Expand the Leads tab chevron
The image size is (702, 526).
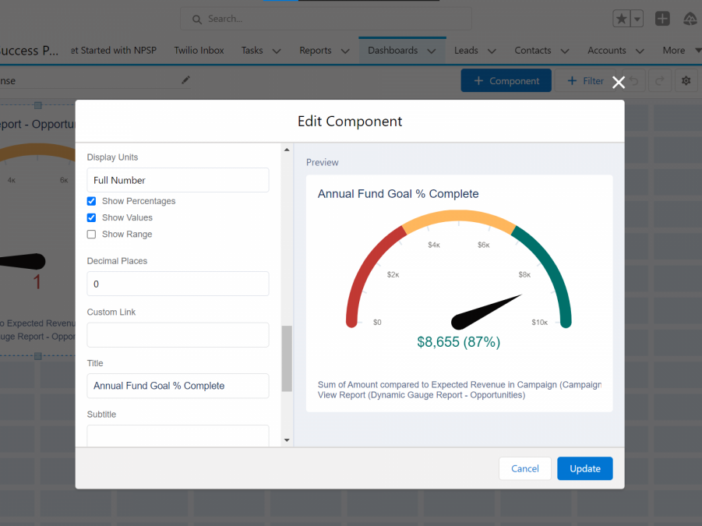coord(492,51)
